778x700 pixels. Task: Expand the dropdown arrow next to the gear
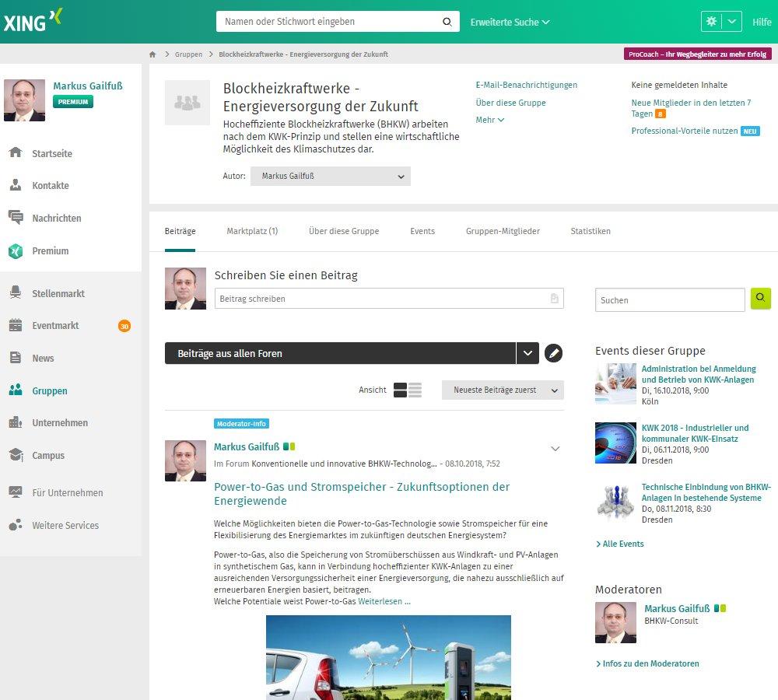coord(731,21)
